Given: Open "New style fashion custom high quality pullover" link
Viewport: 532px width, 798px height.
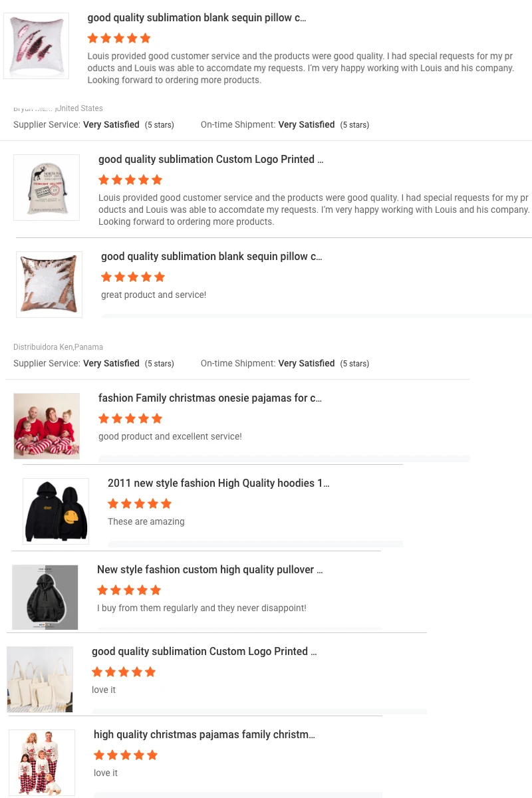Looking at the screenshot, I should [x=209, y=570].
